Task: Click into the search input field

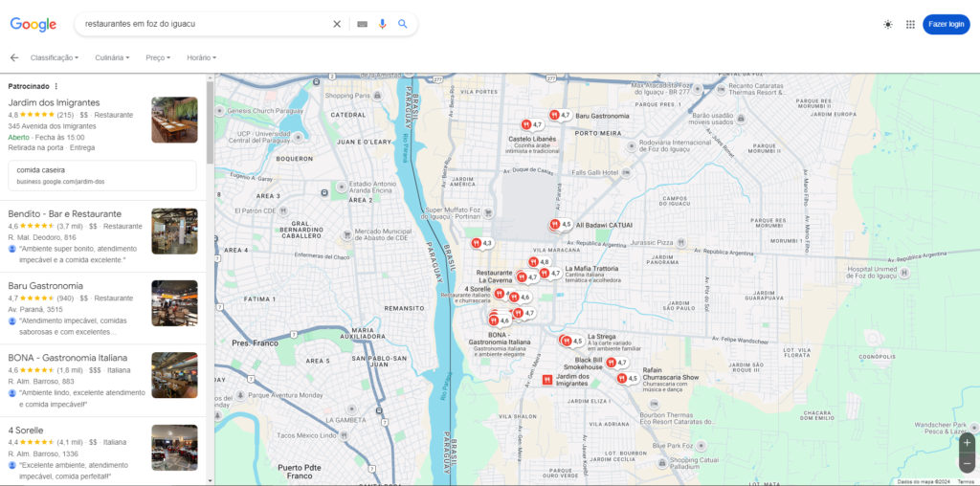Action: [203, 24]
